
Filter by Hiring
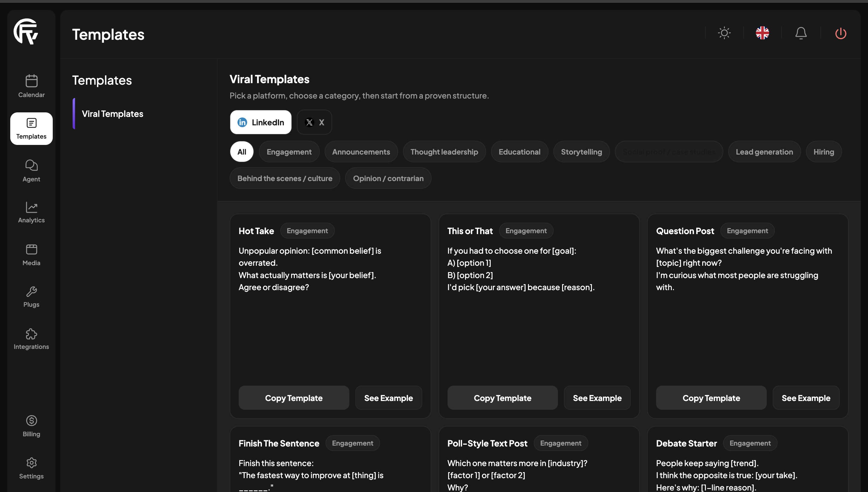[824, 152]
